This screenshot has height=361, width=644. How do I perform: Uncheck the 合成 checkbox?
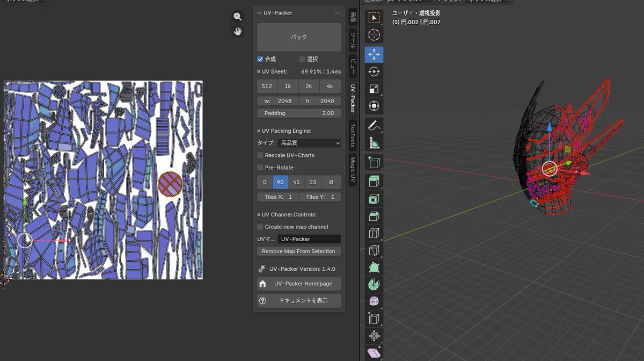pyautogui.click(x=260, y=59)
